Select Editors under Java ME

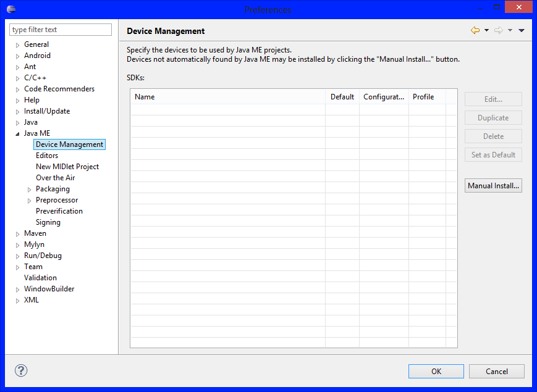[46, 155]
